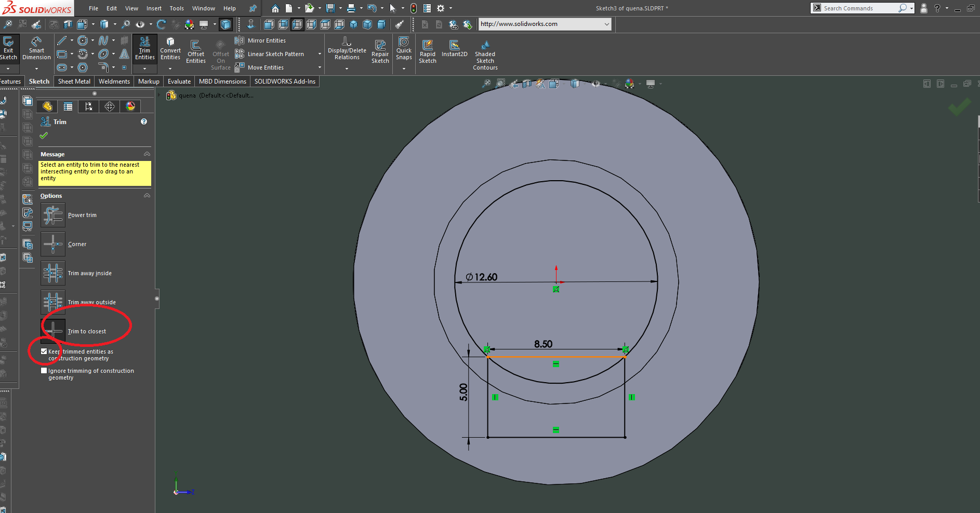Viewport: 980px width, 513px height.
Task: Click Offset Entities
Action: (x=196, y=51)
